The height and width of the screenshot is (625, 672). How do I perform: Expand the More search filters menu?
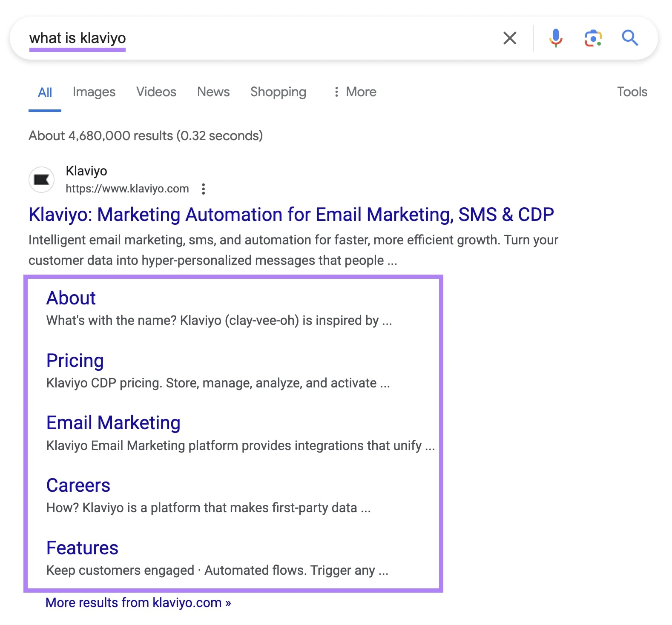[x=355, y=92]
